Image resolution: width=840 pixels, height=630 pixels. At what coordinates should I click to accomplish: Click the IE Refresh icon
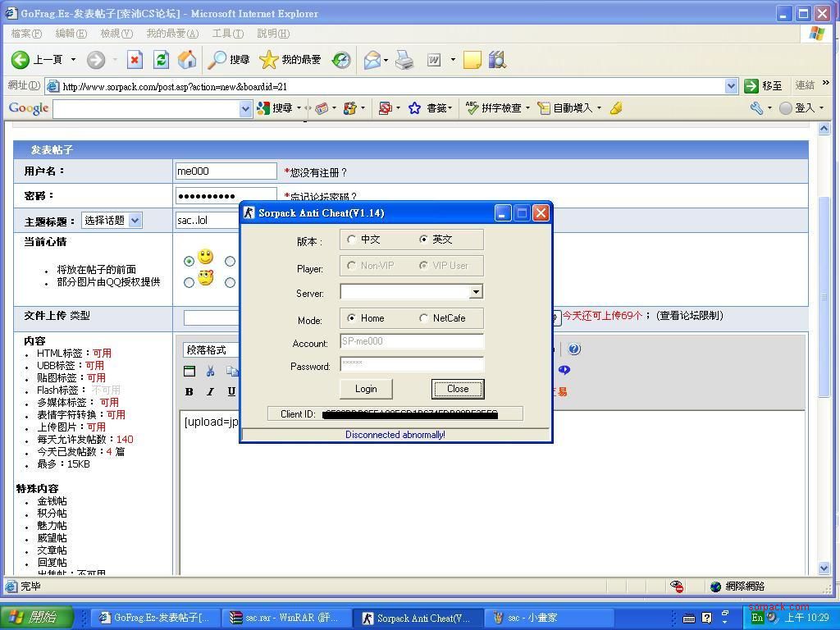[x=161, y=60]
